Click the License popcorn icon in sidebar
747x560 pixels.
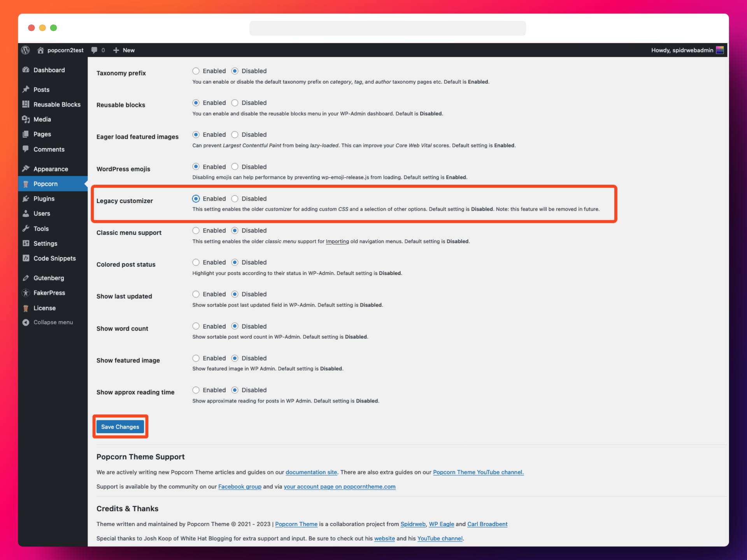tap(26, 308)
